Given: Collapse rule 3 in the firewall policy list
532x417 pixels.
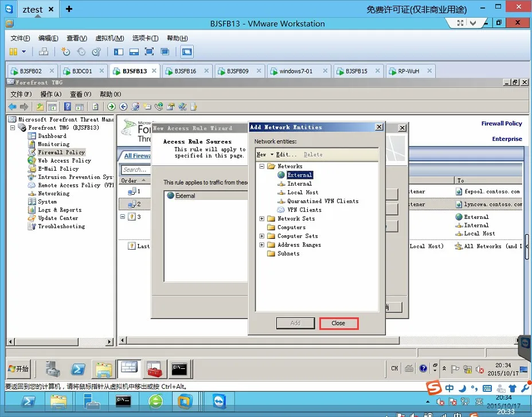Looking at the screenshot, I should tap(123, 217).
